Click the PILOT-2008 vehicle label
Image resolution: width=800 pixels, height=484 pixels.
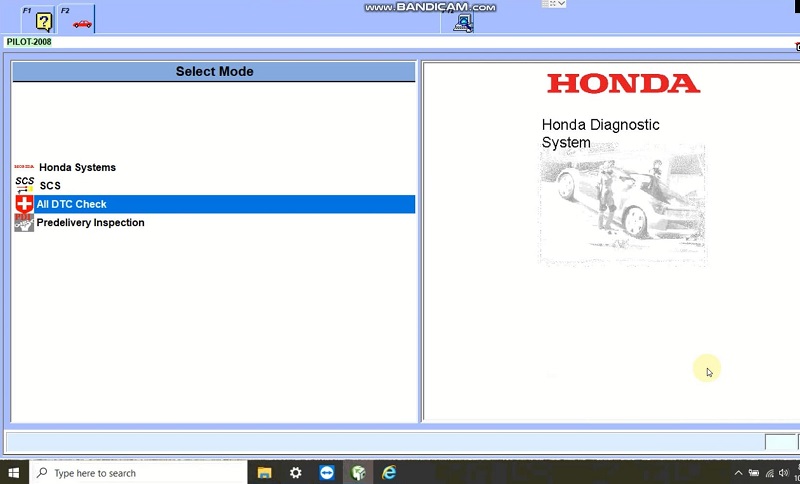29,42
